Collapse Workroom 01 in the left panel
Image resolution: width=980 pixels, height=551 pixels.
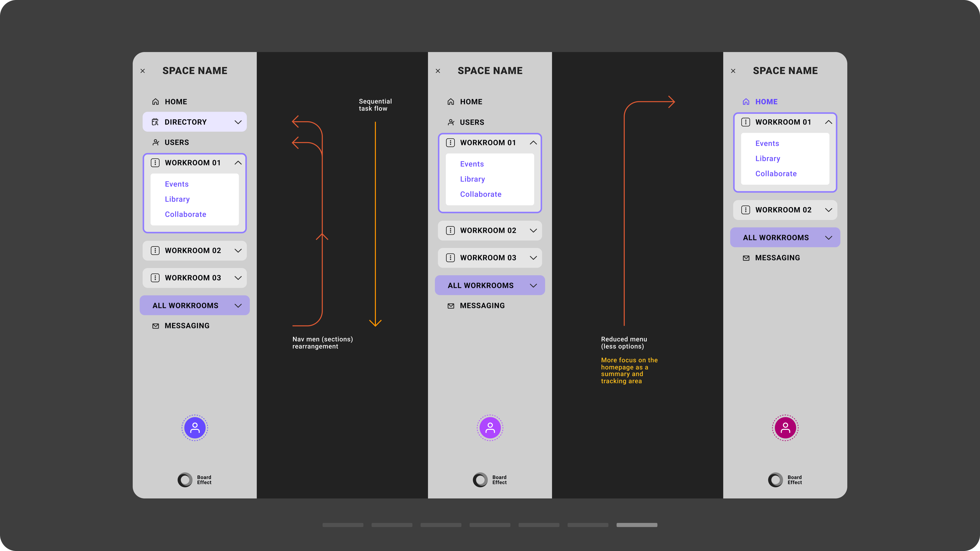tap(238, 163)
